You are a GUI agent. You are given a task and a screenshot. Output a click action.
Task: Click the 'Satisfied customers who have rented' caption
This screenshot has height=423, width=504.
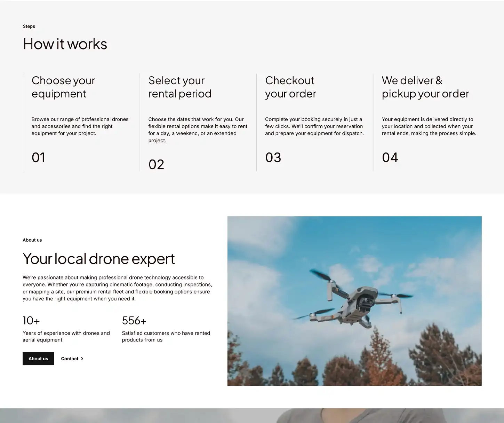(166, 336)
